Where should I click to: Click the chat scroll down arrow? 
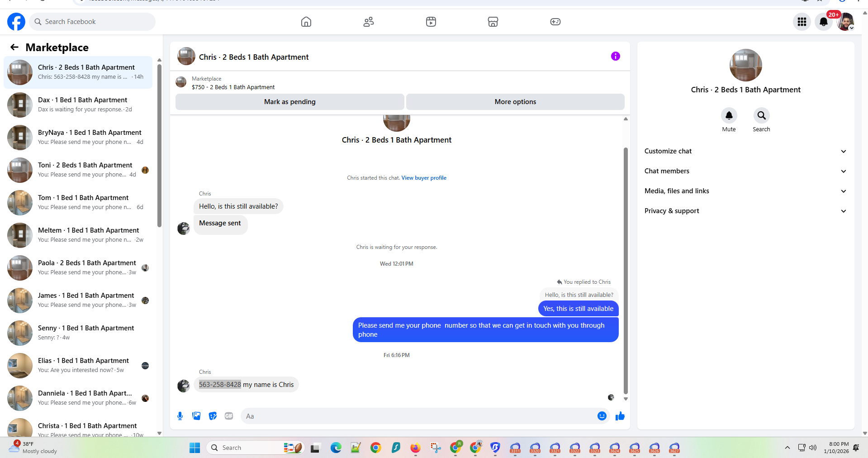click(626, 399)
